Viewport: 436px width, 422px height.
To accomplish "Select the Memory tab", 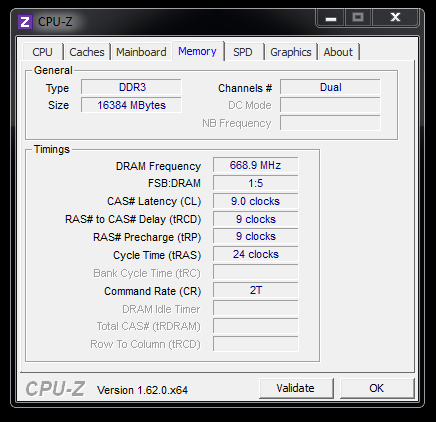I will tap(198, 51).
